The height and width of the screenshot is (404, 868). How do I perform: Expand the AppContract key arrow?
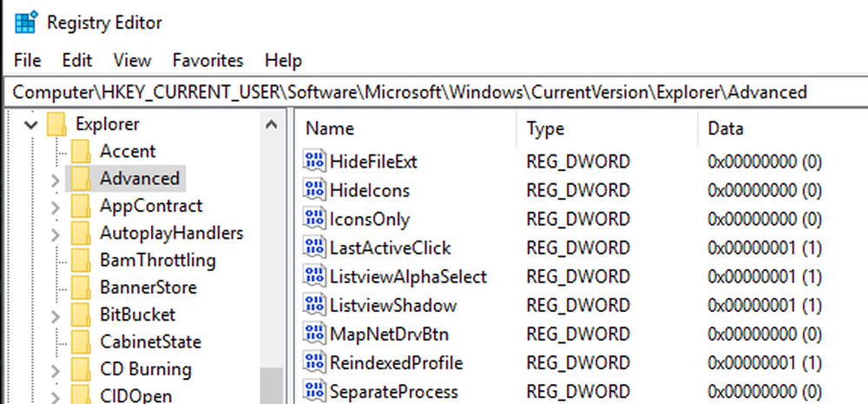55,208
